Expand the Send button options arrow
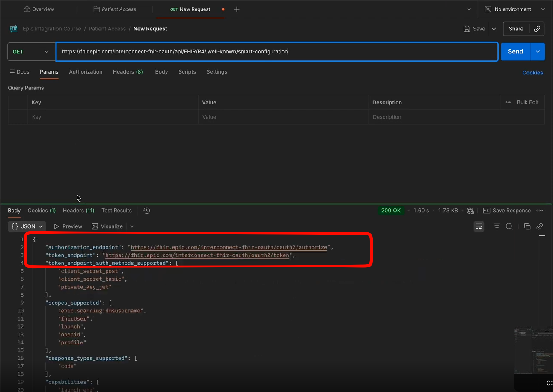 pyautogui.click(x=538, y=51)
